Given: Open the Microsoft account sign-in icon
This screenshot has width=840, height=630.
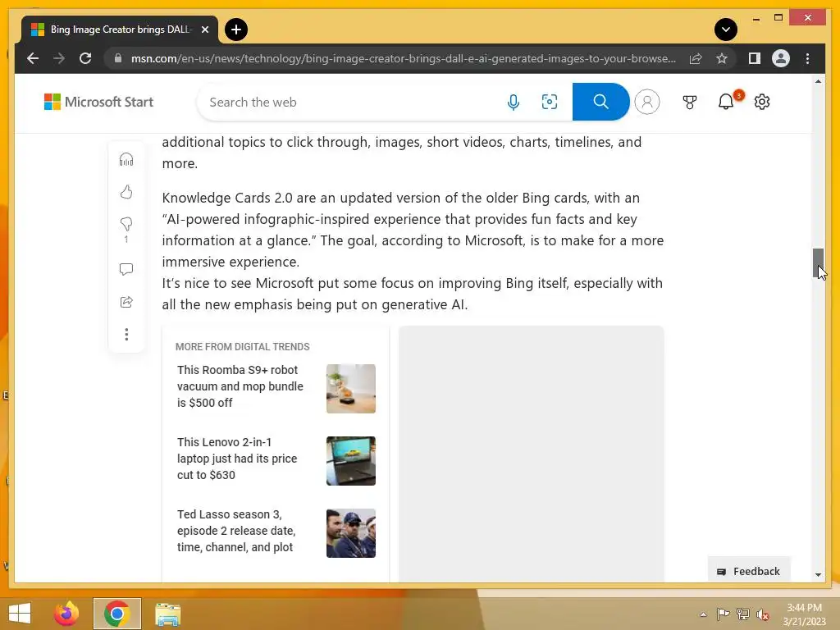Looking at the screenshot, I should click(x=647, y=102).
